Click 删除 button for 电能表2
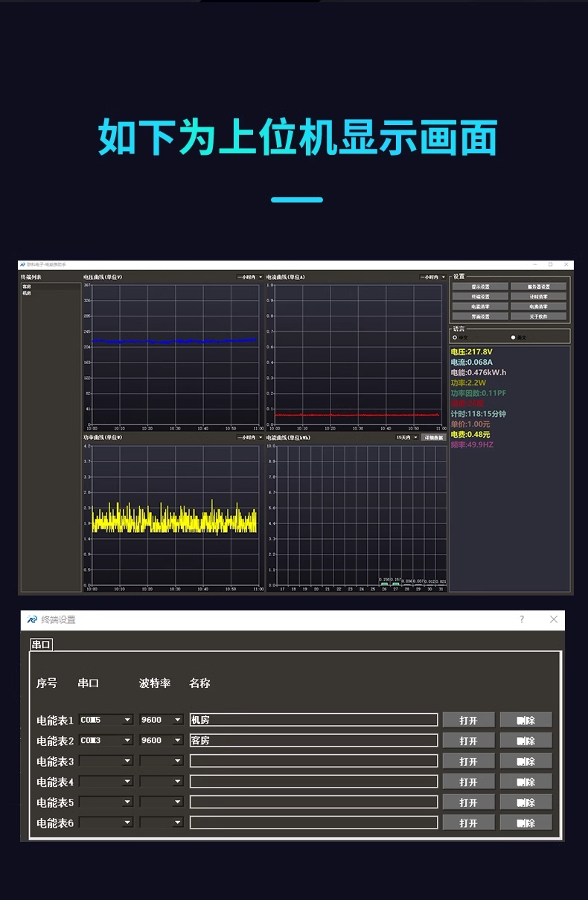The image size is (588, 900). pos(526,741)
